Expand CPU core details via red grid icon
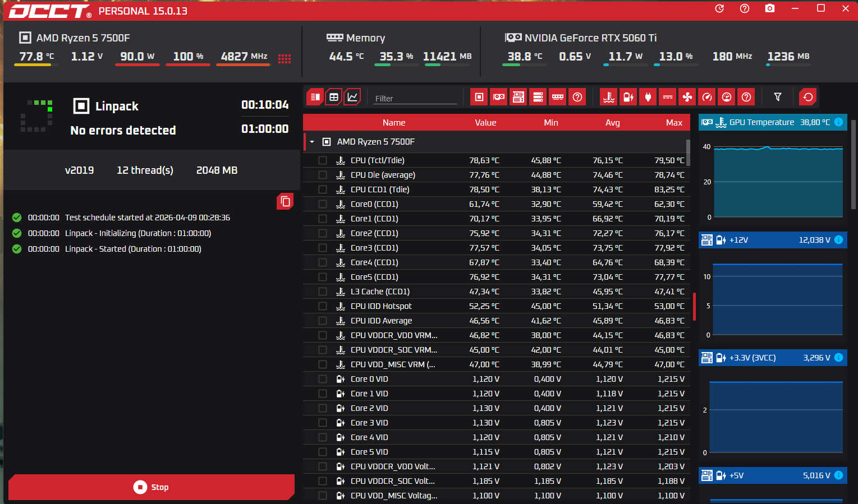 285,59
